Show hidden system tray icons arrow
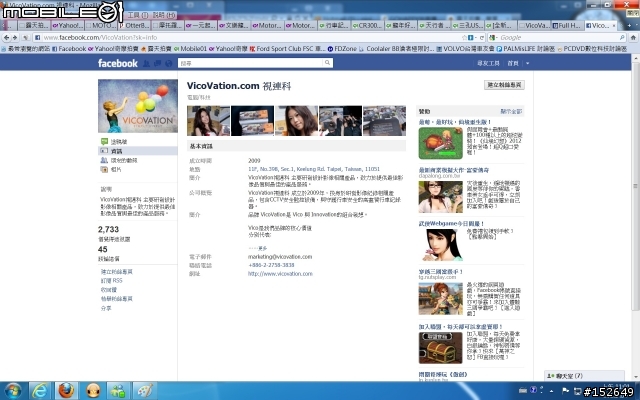Image resolution: width=640 pixels, height=400 pixels. pos(552,391)
